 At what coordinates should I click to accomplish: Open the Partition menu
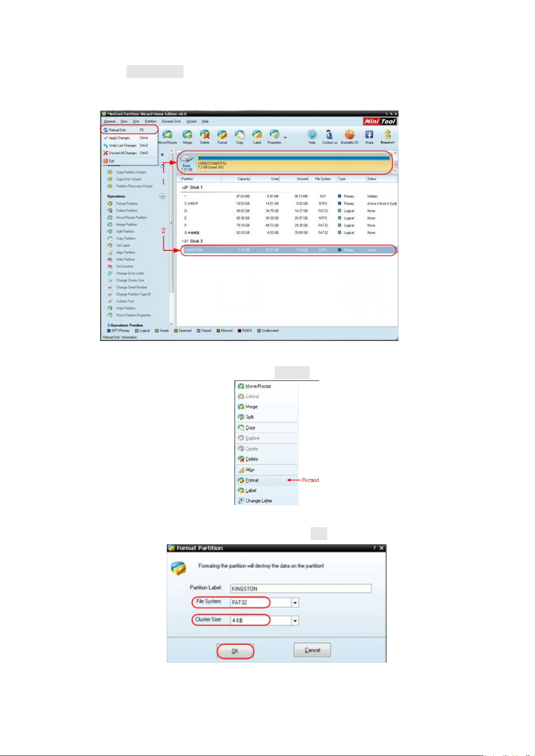150,122
